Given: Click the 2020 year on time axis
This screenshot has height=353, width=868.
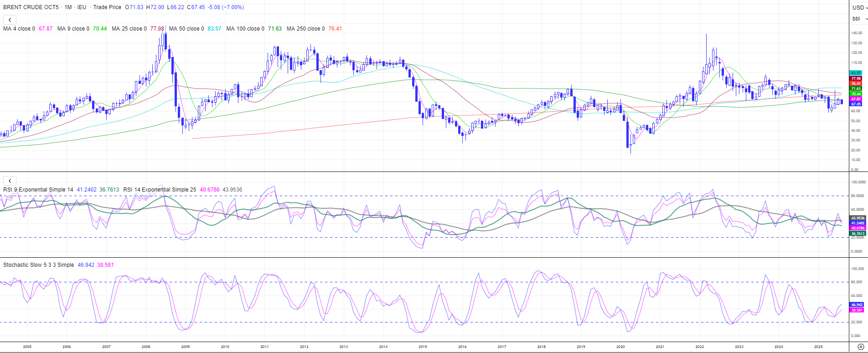Looking at the screenshot, I should [x=620, y=347].
